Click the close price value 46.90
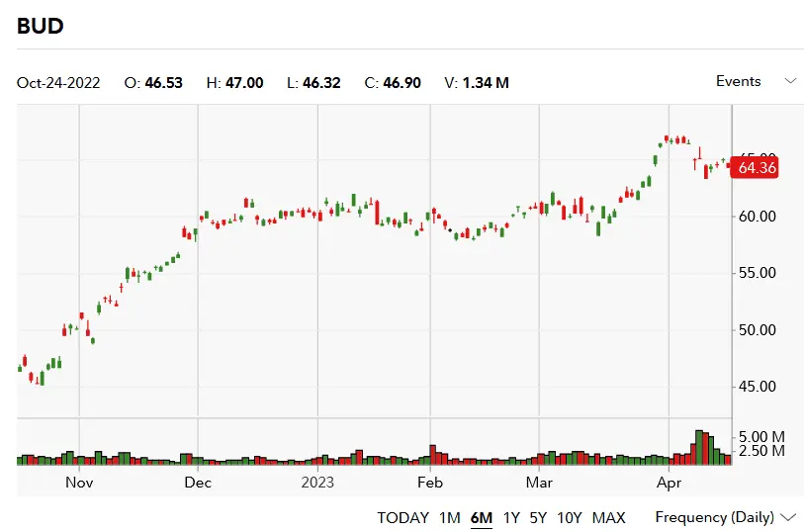The height and width of the screenshot is (532, 804). [402, 82]
